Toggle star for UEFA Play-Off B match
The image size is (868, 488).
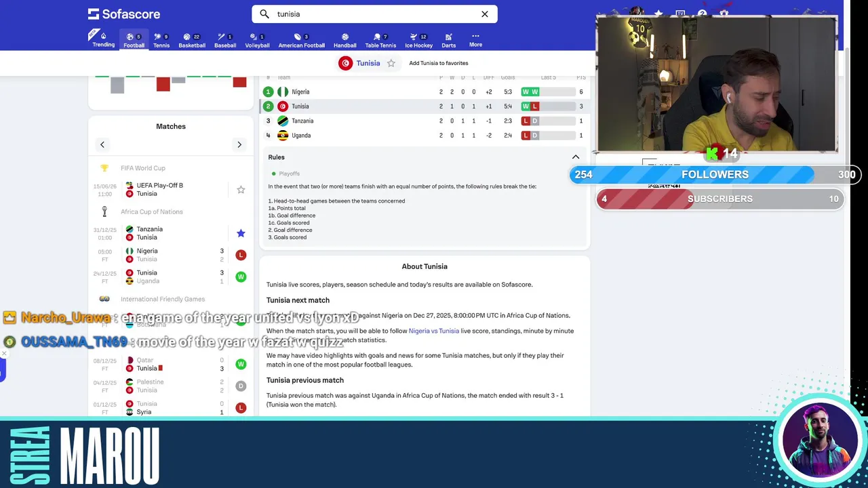pyautogui.click(x=241, y=190)
